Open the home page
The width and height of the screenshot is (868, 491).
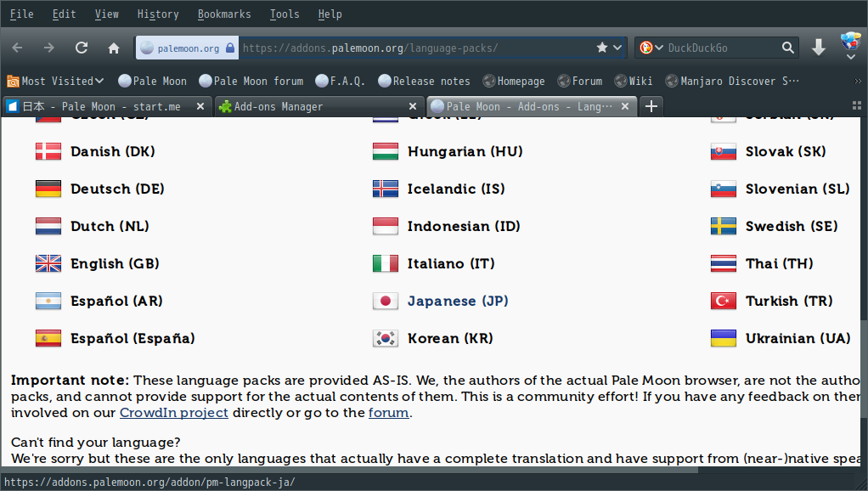pyautogui.click(x=114, y=48)
